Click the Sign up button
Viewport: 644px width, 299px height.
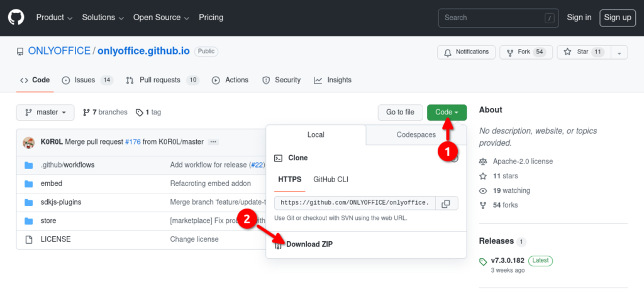pyautogui.click(x=618, y=18)
